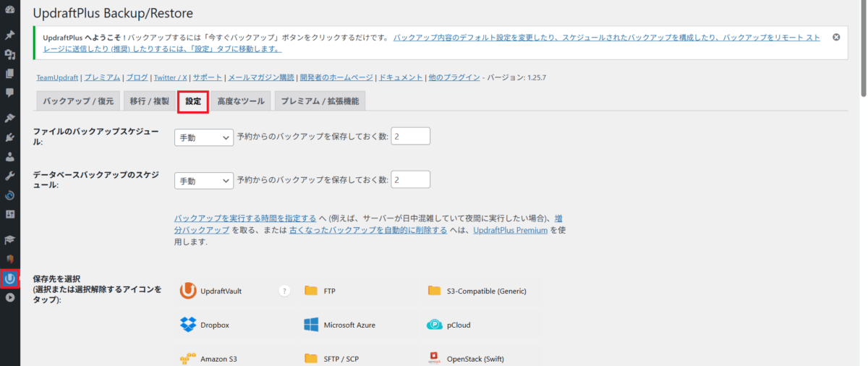Image resolution: width=868 pixels, height=366 pixels.
Task: Open the WordPress Dashboard gauge icon
Action: [x=10, y=9]
